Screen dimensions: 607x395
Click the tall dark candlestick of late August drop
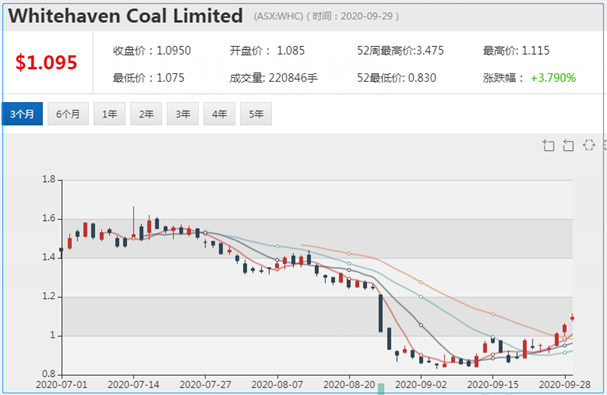click(x=381, y=313)
